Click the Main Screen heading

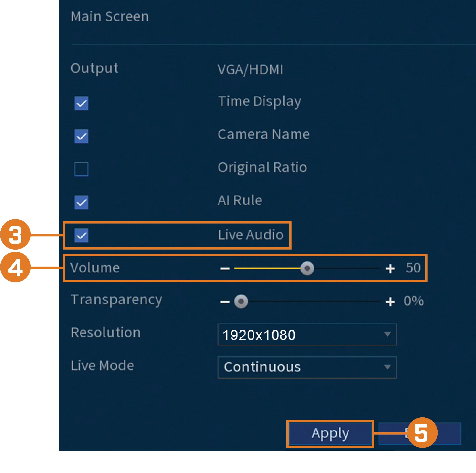point(110,17)
